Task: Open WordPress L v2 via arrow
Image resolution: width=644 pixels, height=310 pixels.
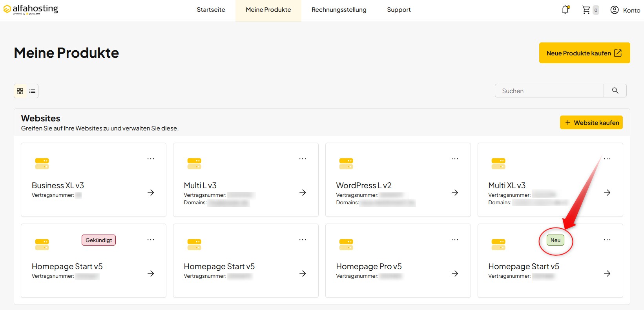Action: click(455, 193)
